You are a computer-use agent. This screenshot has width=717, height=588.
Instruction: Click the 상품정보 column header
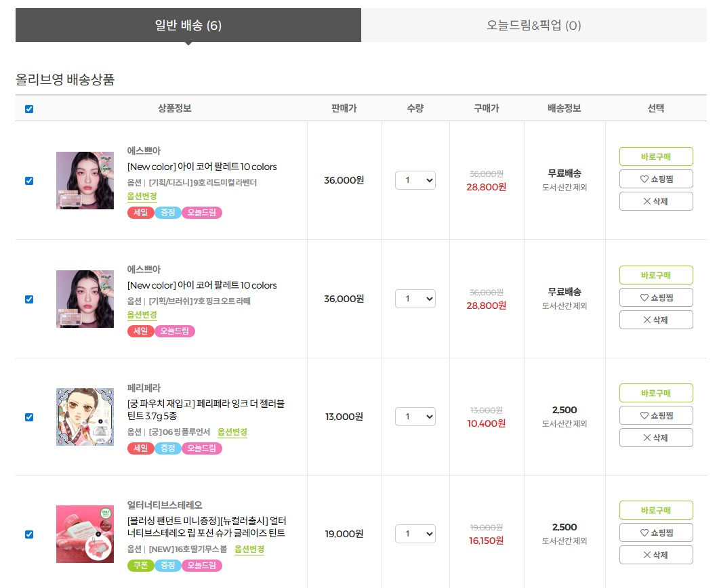[x=174, y=108]
